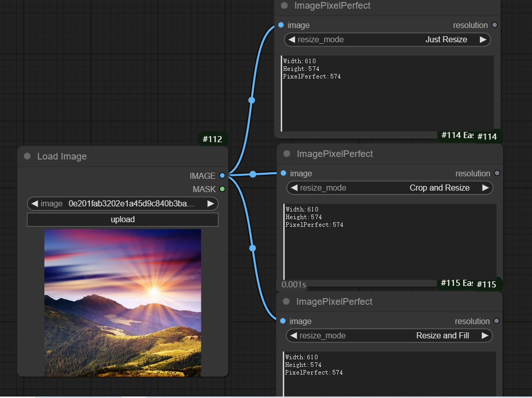
Task: Collapse the Just Resize ImagePixelPerfect node
Action: pyautogui.click(x=284, y=6)
